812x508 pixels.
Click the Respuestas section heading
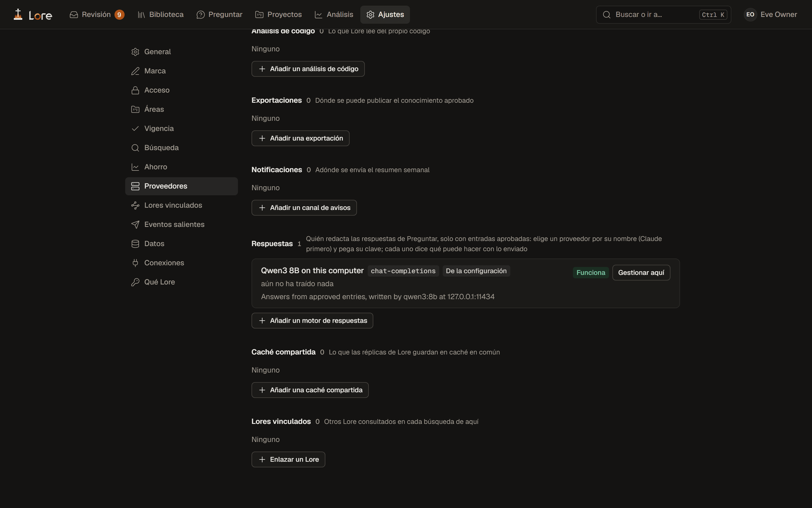tap(272, 244)
